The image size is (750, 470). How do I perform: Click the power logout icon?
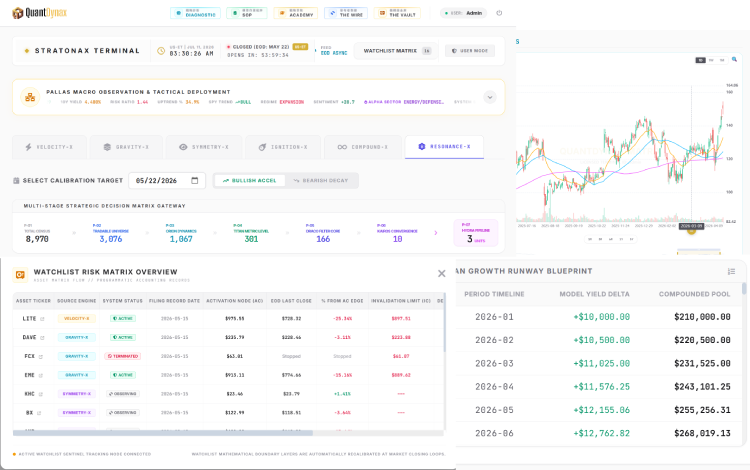[499, 13]
